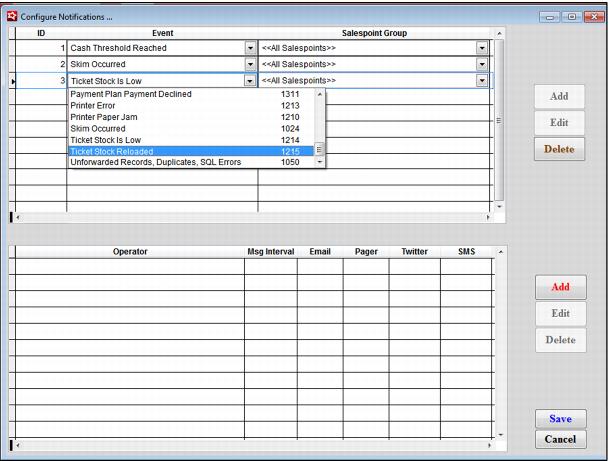Select highlighted Ticket Stock Reloaded option

191,151
